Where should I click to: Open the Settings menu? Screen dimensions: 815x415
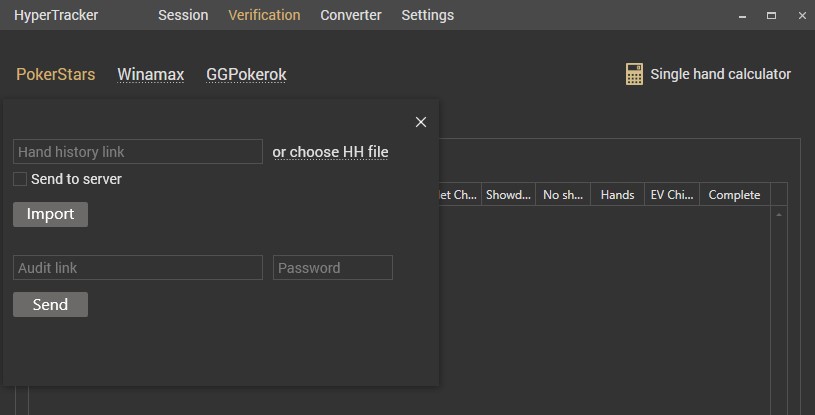[427, 15]
